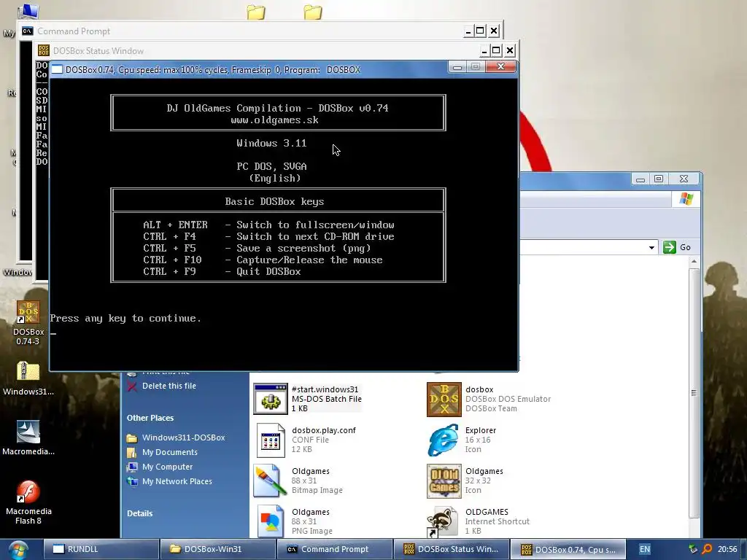The image size is (747, 560).
Task: Click the "CTRL + F9 - Quit DOSBox" line
Action: [x=222, y=271]
